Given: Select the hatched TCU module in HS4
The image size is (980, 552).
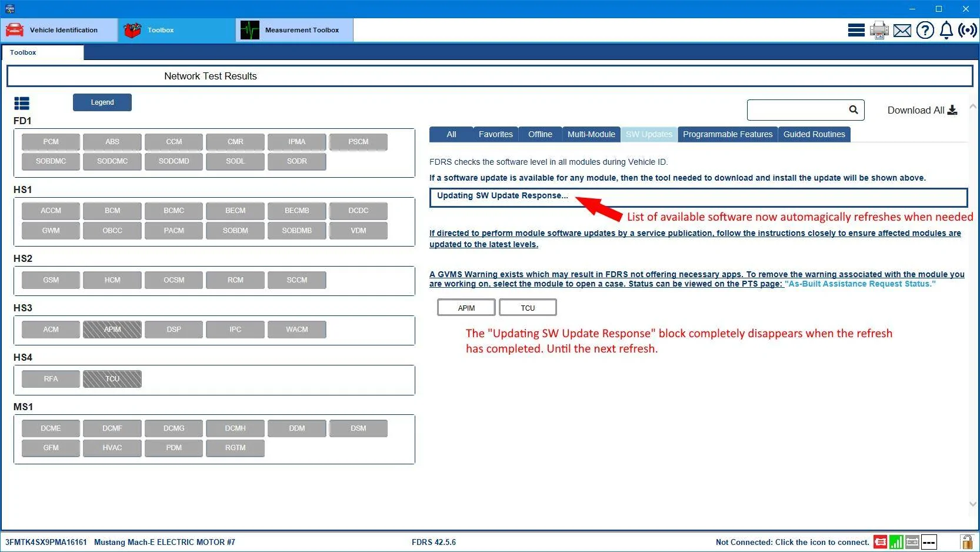Looking at the screenshot, I should pyautogui.click(x=112, y=379).
